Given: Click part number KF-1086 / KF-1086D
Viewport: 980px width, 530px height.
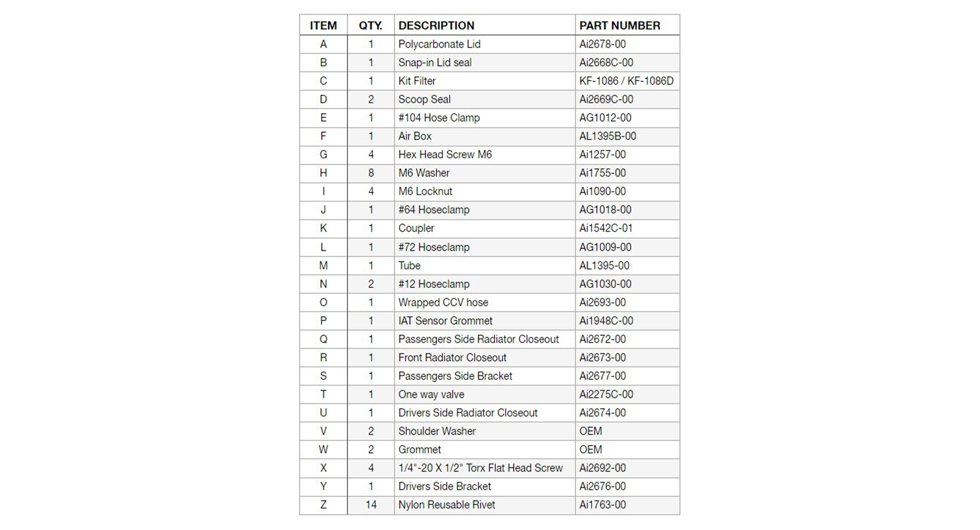Looking at the screenshot, I should [x=626, y=81].
